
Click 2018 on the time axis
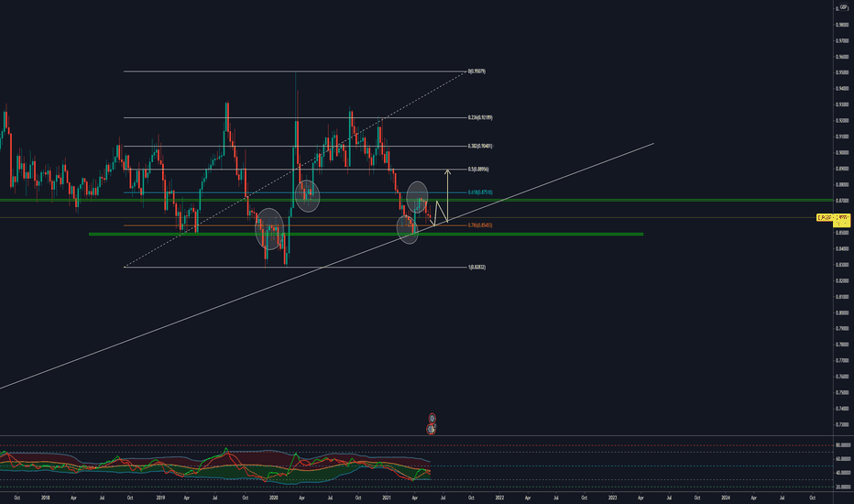(x=45, y=498)
